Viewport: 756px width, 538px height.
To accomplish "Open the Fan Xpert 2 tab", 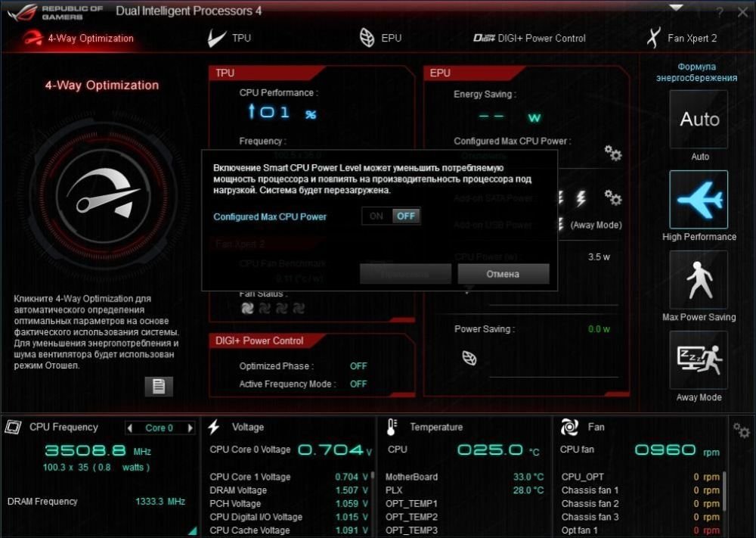I will point(682,38).
